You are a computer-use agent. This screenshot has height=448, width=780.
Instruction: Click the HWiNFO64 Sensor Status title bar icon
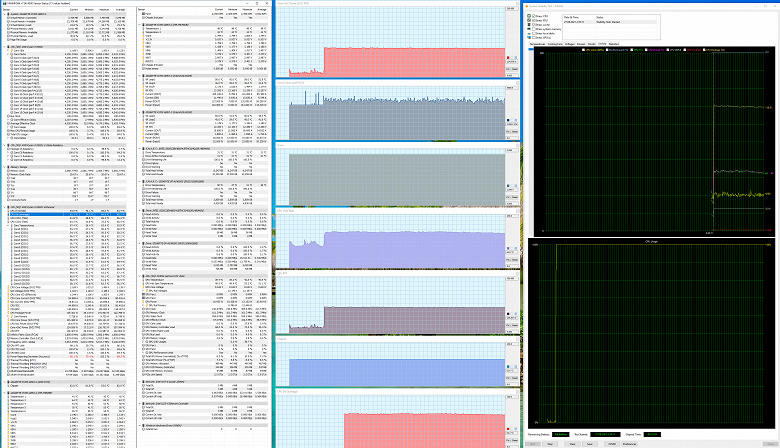3,3
